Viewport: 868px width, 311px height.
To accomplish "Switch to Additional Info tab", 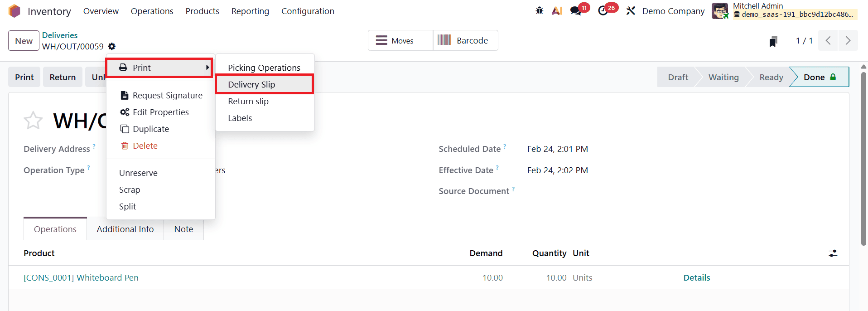I will point(125,229).
